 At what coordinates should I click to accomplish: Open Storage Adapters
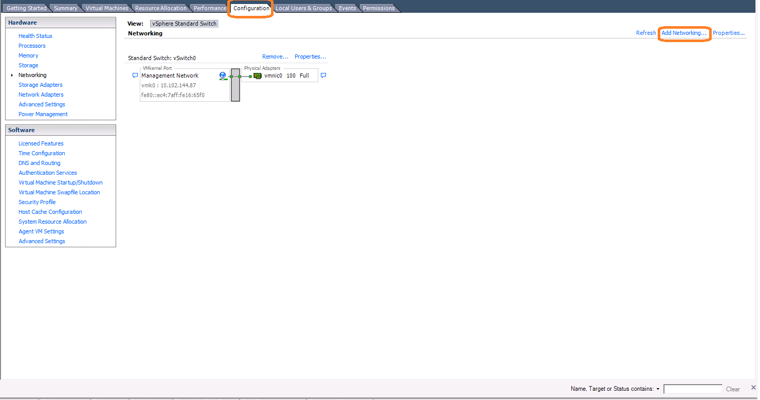[40, 85]
